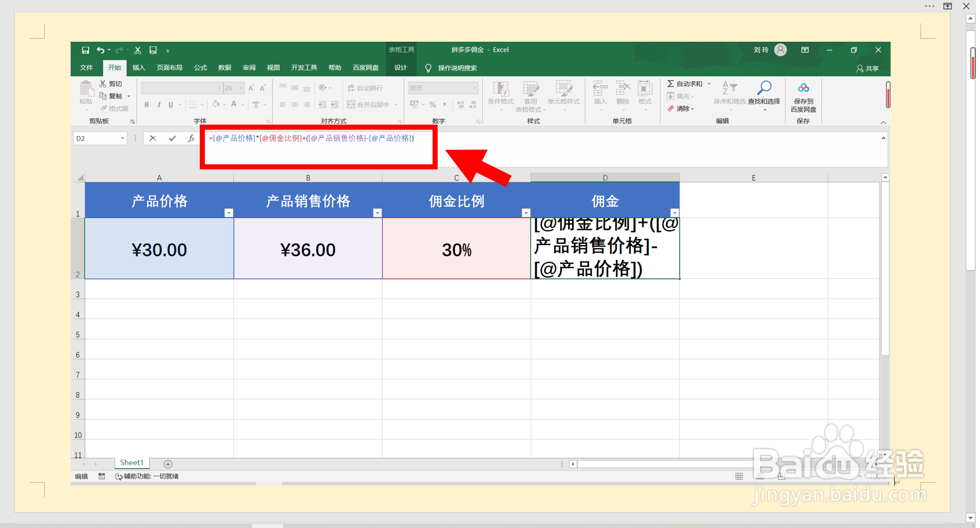
Task: Open the File (文件) tab
Action: (86, 68)
